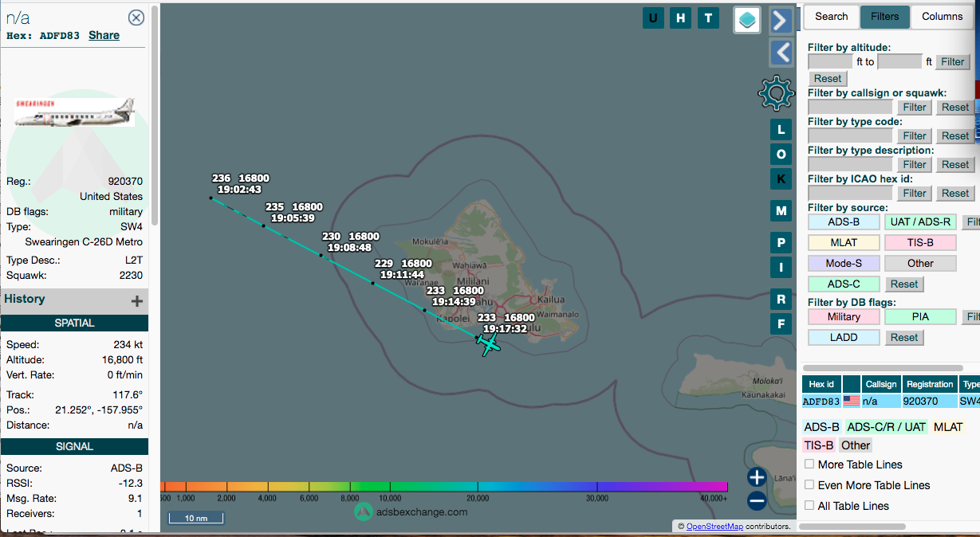The width and height of the screenshot is (980, 537).
Task: Click the R map button
Action: [x=781, y=300]
